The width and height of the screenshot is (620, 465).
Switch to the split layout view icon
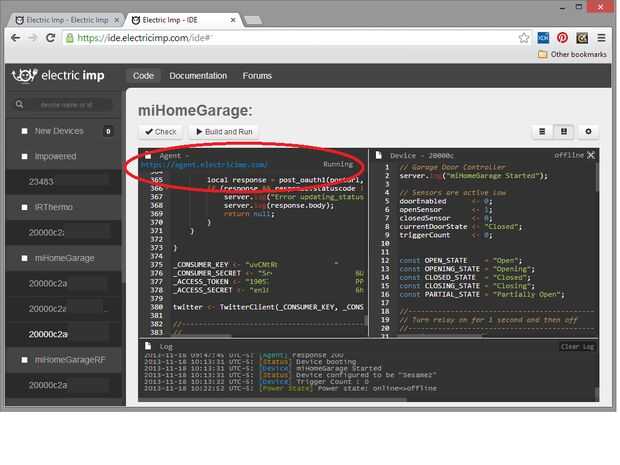[564, 131]
